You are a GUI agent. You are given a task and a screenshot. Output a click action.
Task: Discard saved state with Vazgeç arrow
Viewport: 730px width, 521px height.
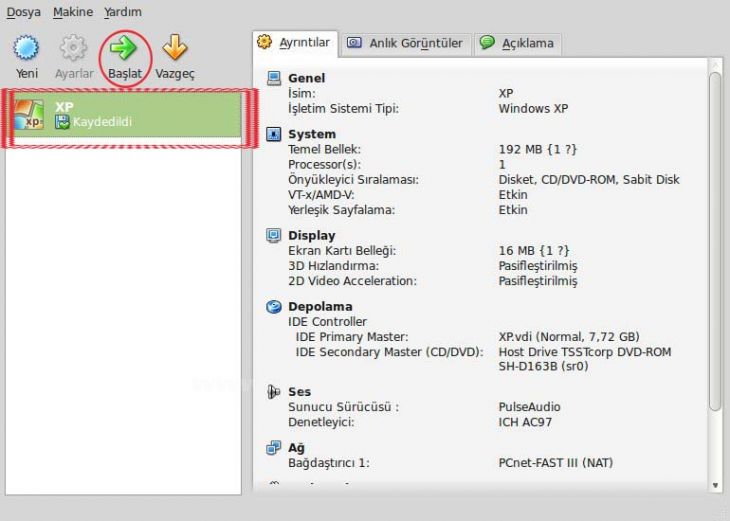pos(175,48)
